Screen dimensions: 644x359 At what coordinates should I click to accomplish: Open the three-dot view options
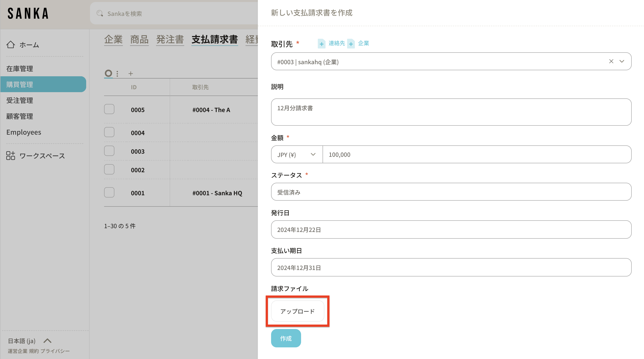117,73
